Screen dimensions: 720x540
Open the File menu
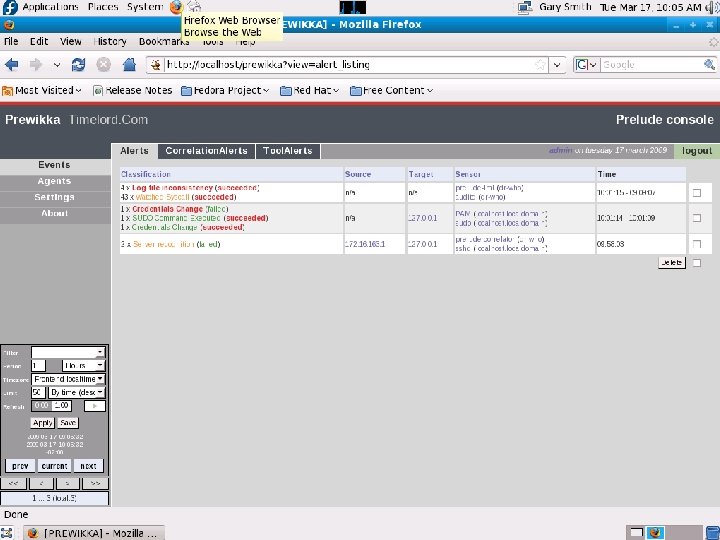point(11,41)
